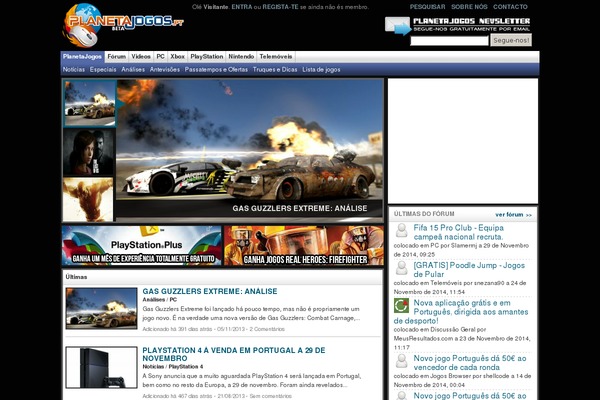Click the REGISTA-TE link
The image size is (600, 400).
pos(280,7)
